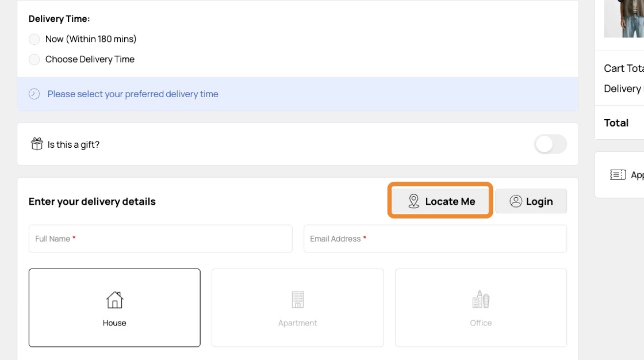Click the house icon
The image size is (644, 360).
coord(114,300)
